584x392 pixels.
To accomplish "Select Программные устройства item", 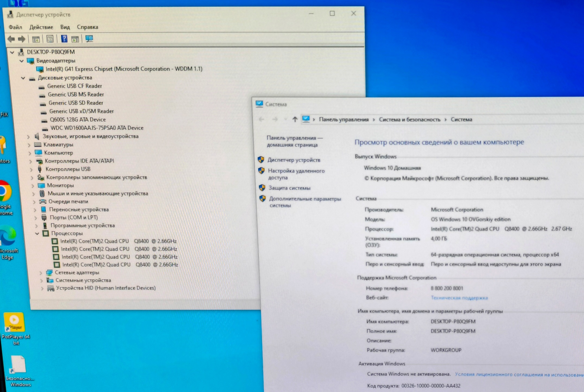I will (83, 226).
